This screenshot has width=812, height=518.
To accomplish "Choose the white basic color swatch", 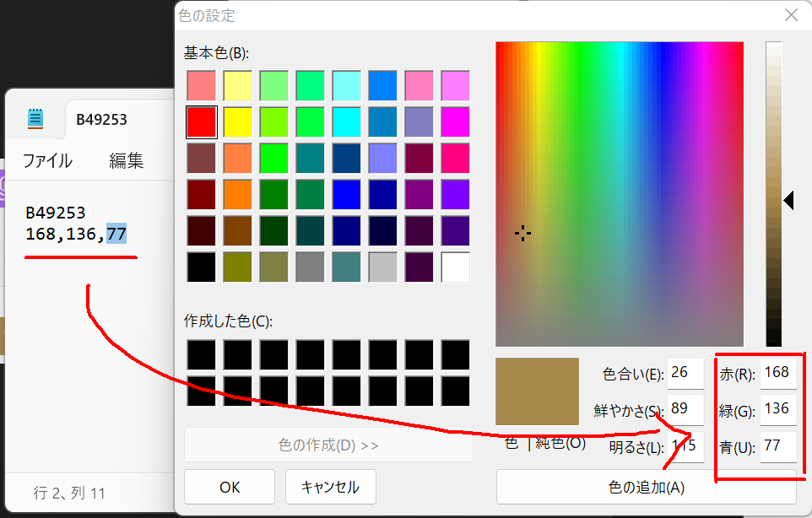I will click(455, 267).
